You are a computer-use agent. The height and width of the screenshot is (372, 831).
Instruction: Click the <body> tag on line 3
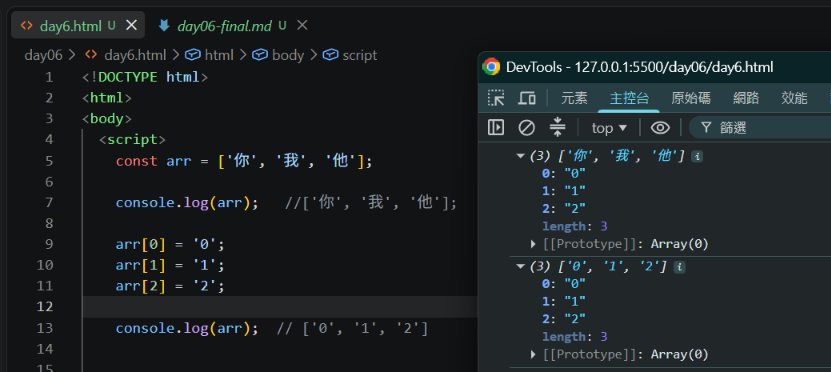107,119
